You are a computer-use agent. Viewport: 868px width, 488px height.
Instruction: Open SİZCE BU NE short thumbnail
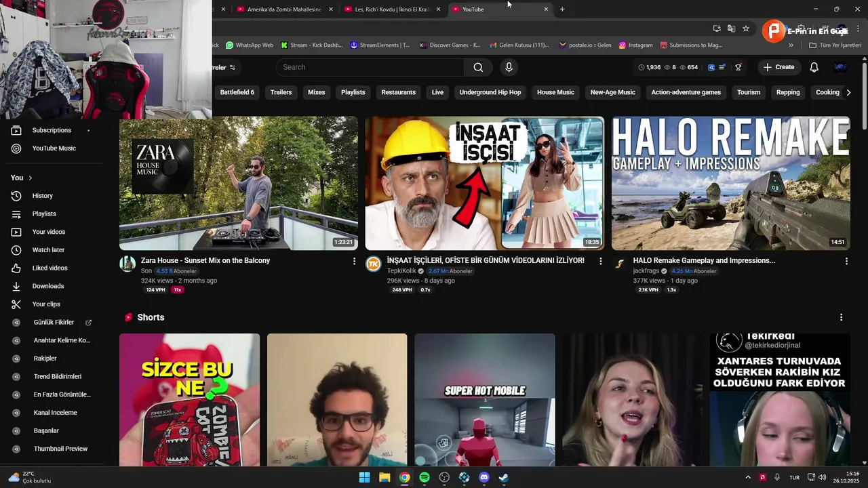click(189, 400)
